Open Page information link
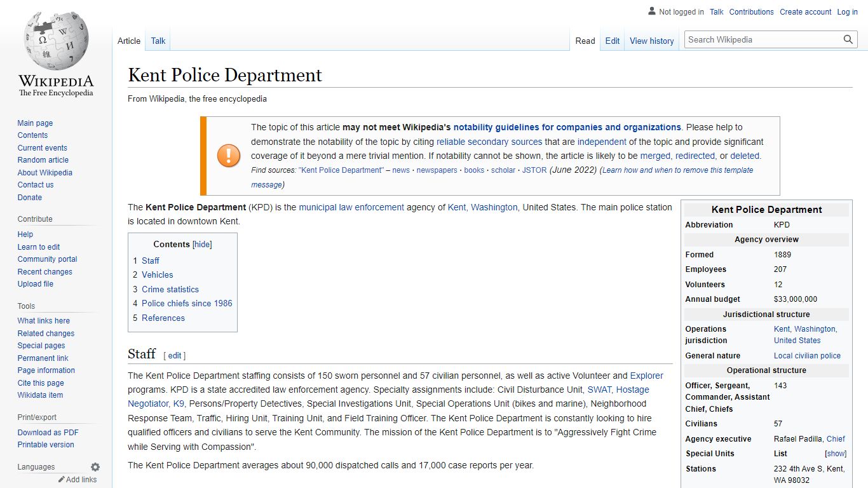This screenshot has height=488, width=868. pos(46,370)
